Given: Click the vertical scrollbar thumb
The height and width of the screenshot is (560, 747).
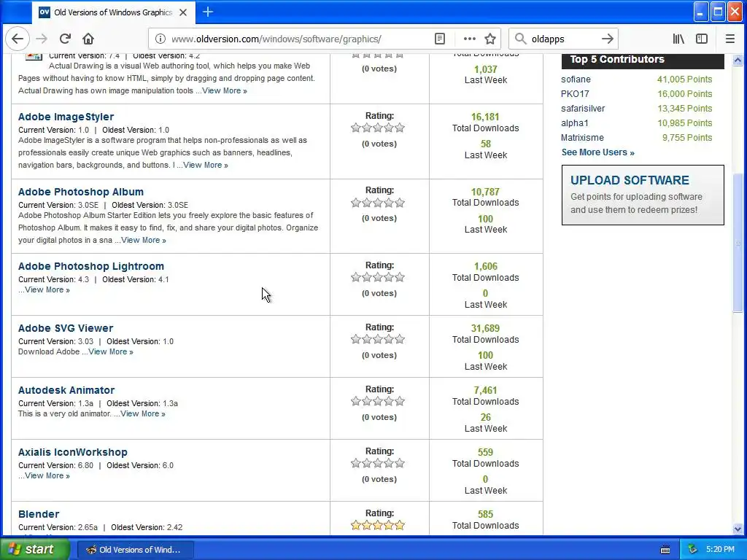Looking at the screenshot, I should coord(738,243).
